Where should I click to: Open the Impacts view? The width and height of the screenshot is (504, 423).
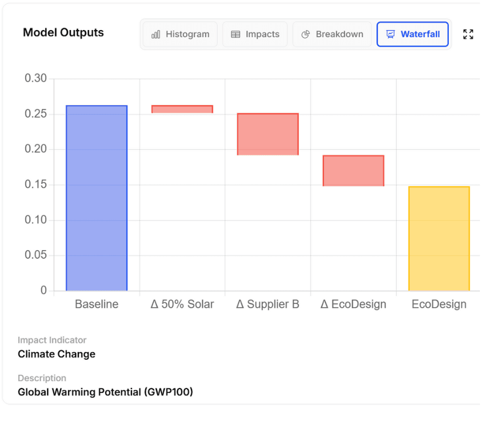click(255, 34)
